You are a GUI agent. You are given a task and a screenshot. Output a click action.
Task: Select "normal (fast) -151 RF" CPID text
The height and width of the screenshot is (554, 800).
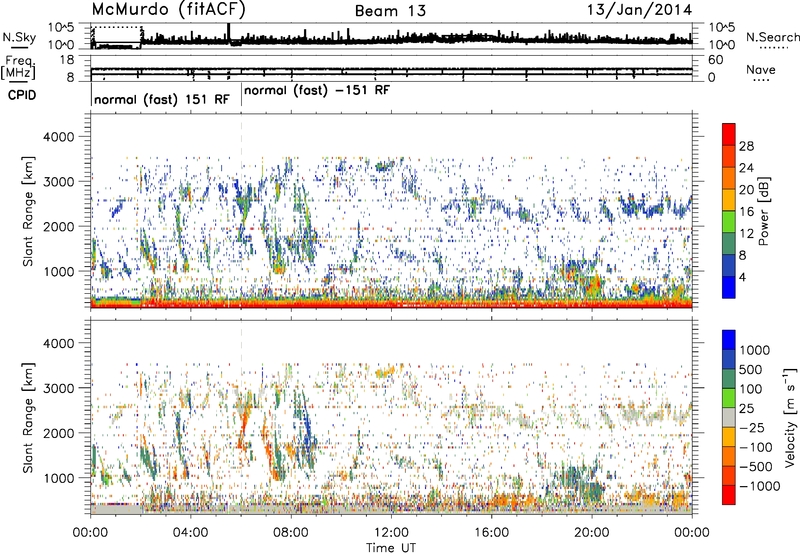click(x=317, y=91)
